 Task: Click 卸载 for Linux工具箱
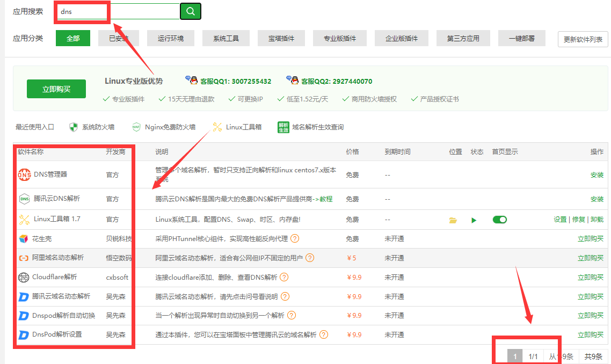[597, 220]
